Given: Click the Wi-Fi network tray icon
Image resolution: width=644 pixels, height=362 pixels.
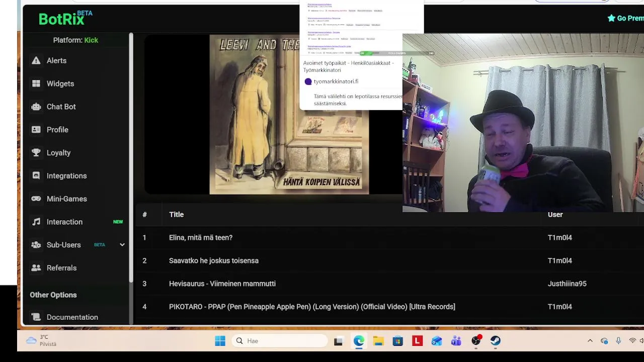Looking at the screenshot, I should (x=632, y=341).
